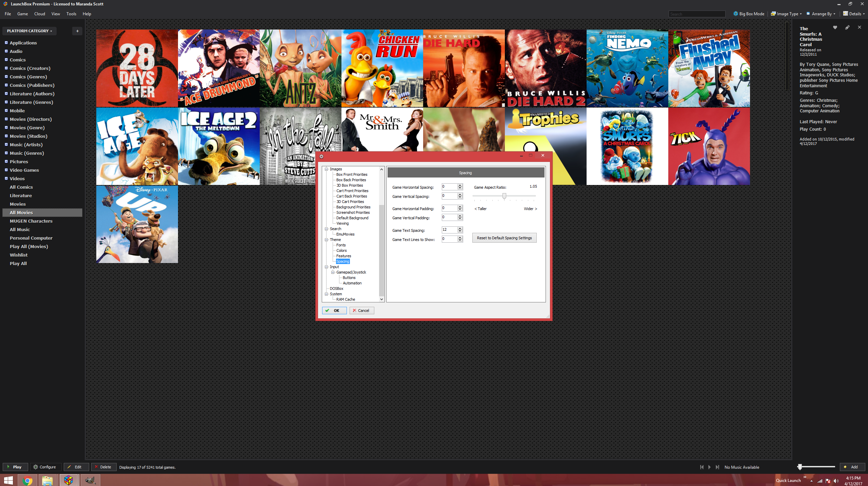Play the music track
Screen dimensions: 868x486
[x=709, y=467]
